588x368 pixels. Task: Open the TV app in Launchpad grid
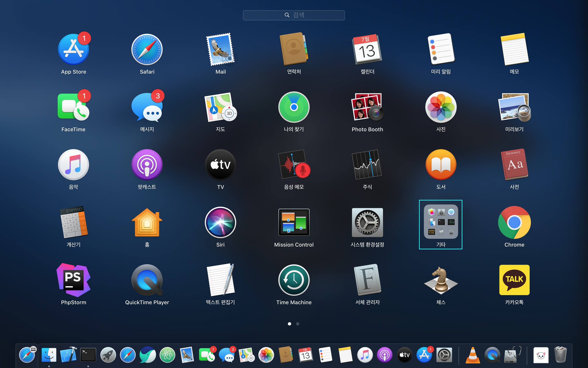(x=220, y=165)
